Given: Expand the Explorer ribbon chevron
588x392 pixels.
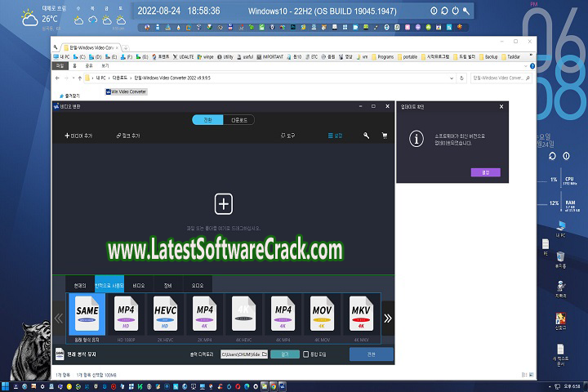Looking at the screenshot, I should click(x=525, y=66).
